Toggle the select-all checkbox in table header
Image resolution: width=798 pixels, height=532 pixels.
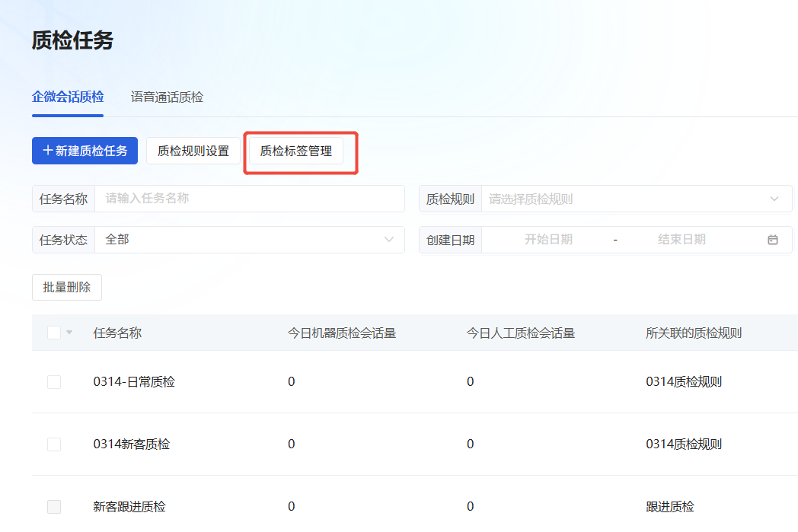[54, 333]
